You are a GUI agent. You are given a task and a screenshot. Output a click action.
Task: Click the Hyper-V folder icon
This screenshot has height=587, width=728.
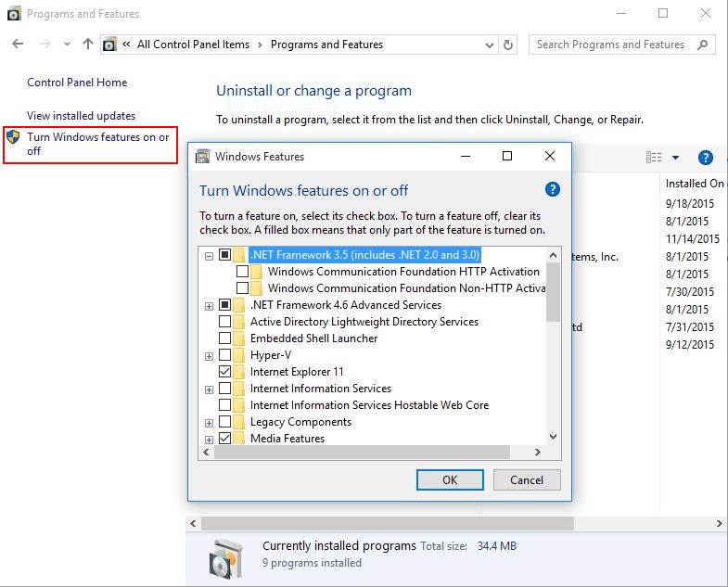tap(238, 355)
